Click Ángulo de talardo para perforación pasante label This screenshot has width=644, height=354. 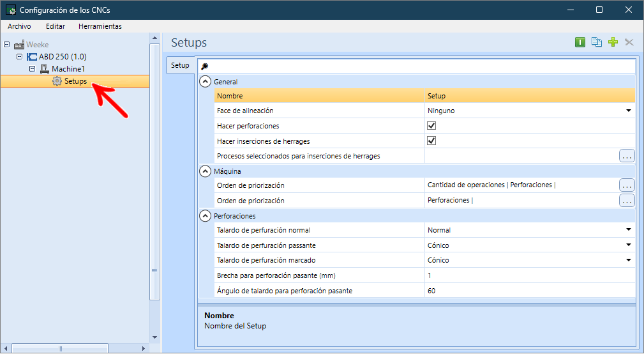click(285, 291)
